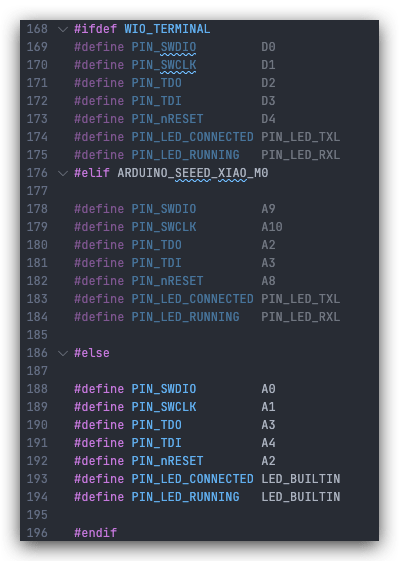Click the ARDUINO_SEEED_XIAO_M0 identifier

point(193,173)
